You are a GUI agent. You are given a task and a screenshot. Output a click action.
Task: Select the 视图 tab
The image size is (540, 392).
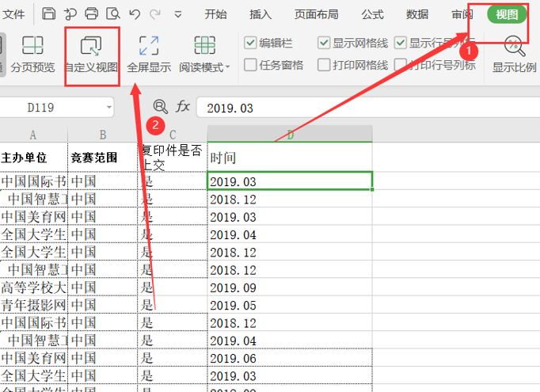coord(507,14)
